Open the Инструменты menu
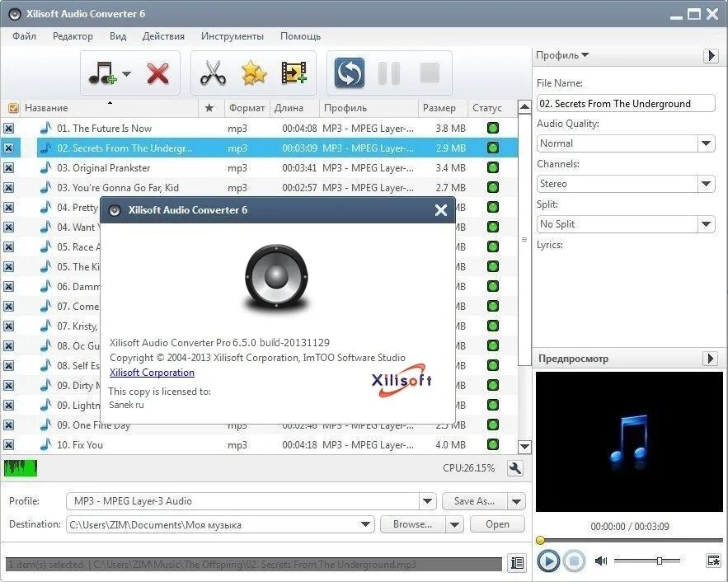This screenshot has height=582, width=728. [x=232, y=36]
